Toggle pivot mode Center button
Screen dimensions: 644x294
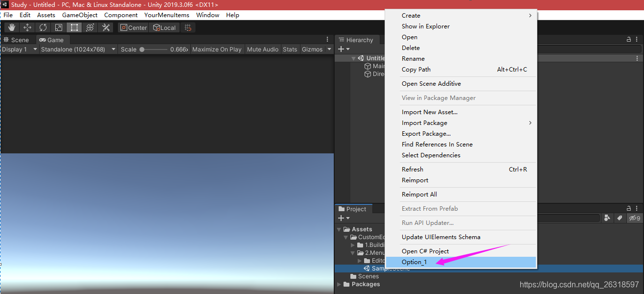(x=134, y=28)
